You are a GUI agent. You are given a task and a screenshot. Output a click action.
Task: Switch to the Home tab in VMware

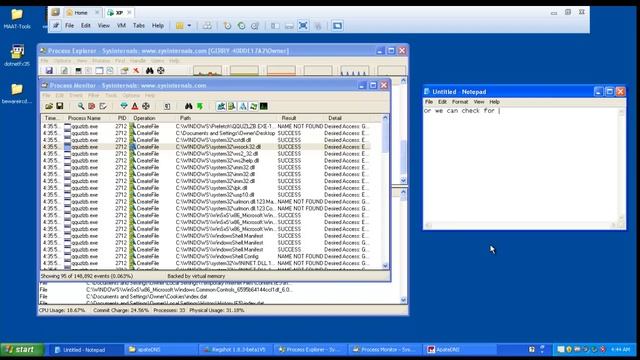click(x=81, y=13)
